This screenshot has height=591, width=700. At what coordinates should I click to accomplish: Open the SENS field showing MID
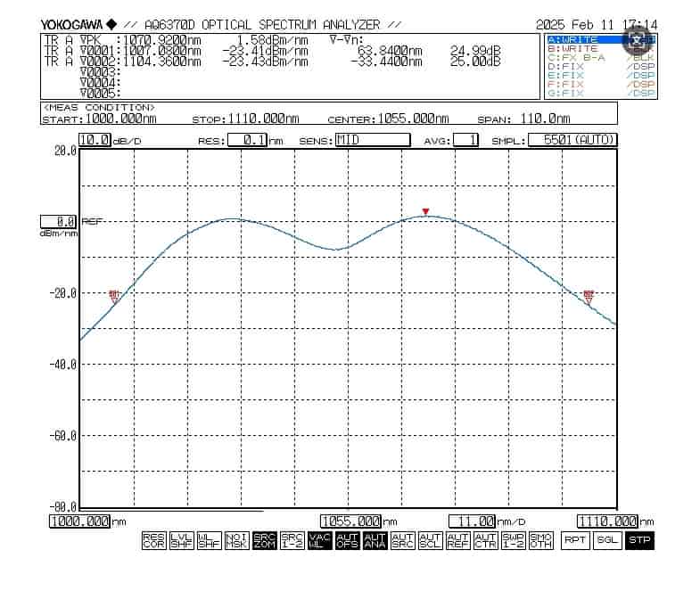[x=372, y=140]
